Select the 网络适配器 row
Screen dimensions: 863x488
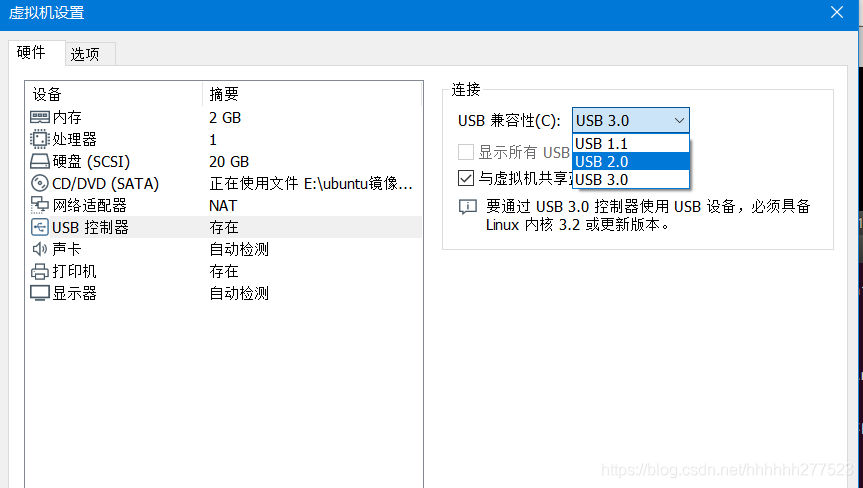224,205
